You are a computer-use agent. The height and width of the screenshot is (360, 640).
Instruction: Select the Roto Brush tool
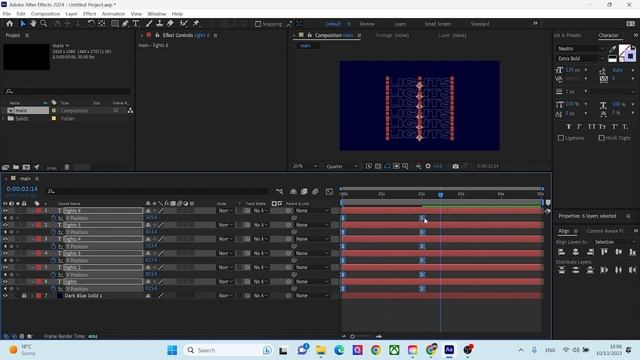183,24
